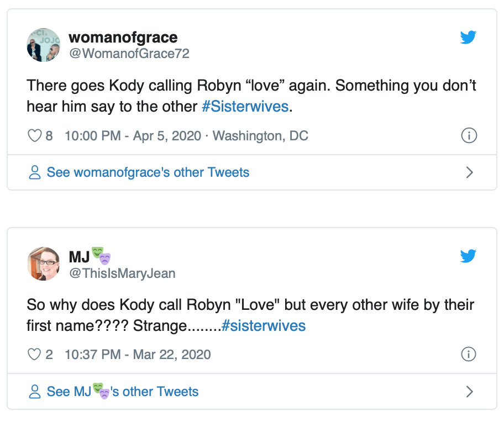
Task: Like MJ's tweet with the heart icon
Action: pyautogui.click(x=34, y=355)
